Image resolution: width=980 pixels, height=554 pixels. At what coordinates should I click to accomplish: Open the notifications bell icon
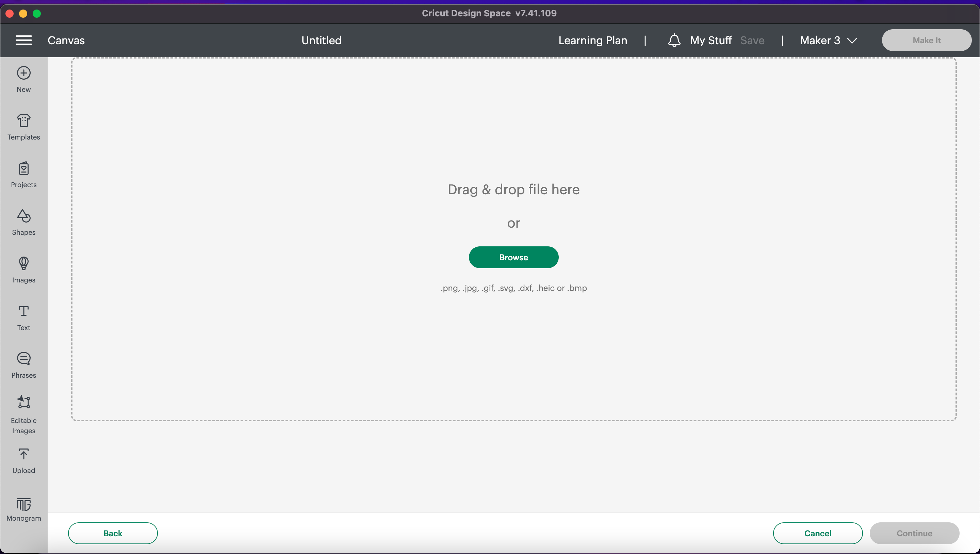(x=674, y=40)
